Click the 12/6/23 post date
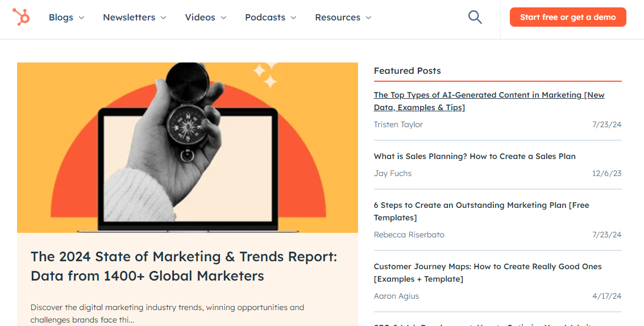This screenshot has height=326, width=644. point(606,173)
